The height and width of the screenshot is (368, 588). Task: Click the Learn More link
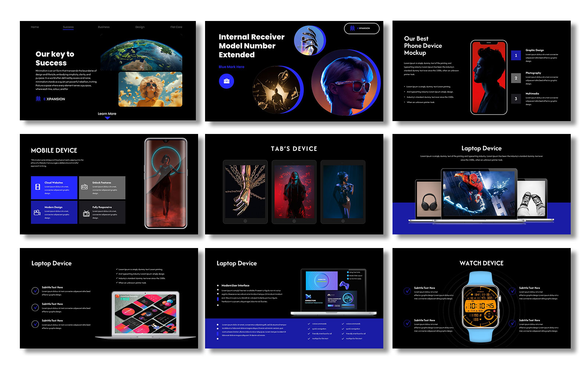point(107,114)
